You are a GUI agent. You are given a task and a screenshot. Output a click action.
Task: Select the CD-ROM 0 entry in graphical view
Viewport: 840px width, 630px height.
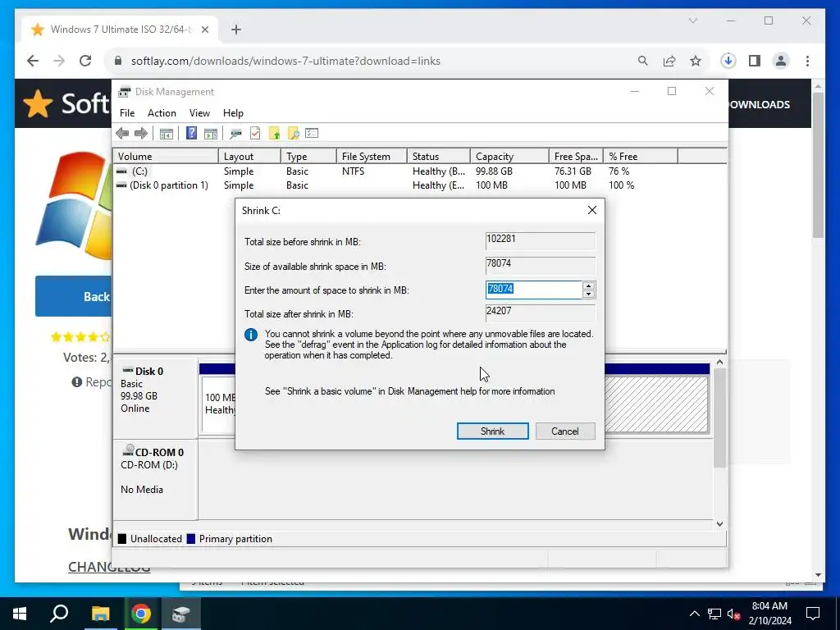[x=155, y=479]
